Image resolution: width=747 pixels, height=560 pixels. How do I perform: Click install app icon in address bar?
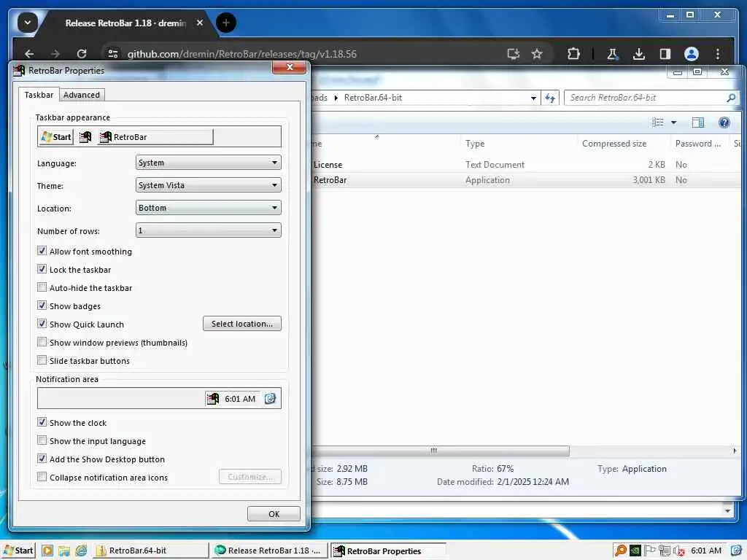(x=513, y=54)
